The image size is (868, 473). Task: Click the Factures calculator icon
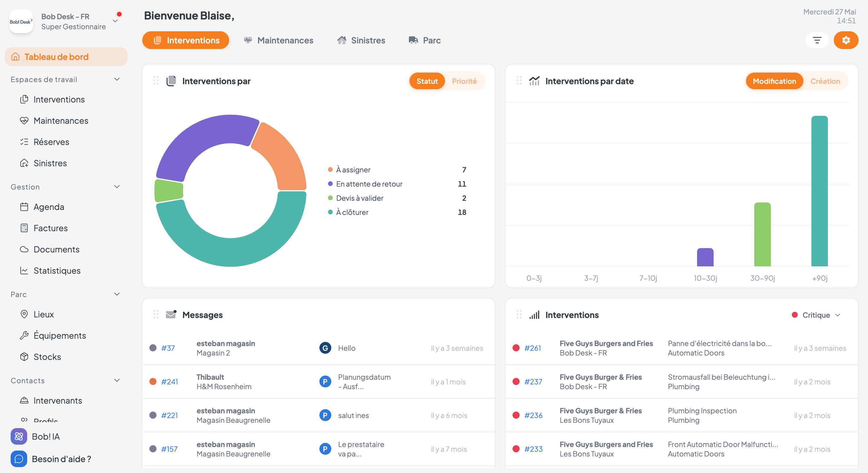click(24, 228)
